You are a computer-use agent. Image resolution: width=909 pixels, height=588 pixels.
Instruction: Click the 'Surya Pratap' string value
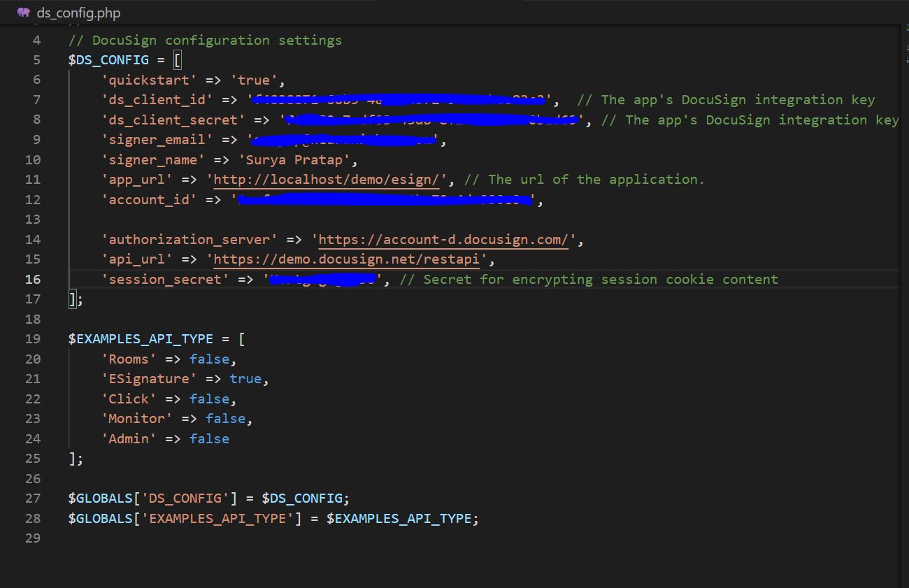(294, 160)
